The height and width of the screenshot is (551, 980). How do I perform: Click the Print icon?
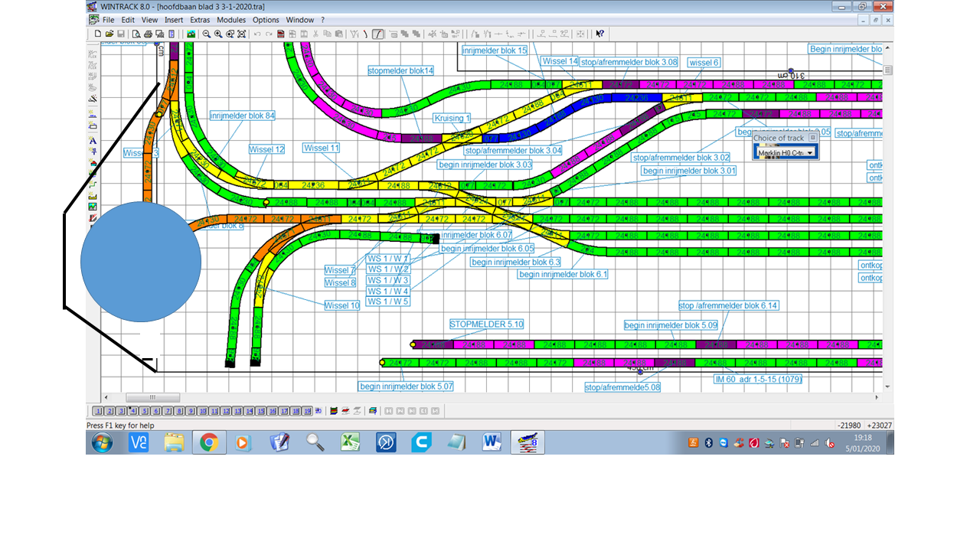click(x=148, y=34)
